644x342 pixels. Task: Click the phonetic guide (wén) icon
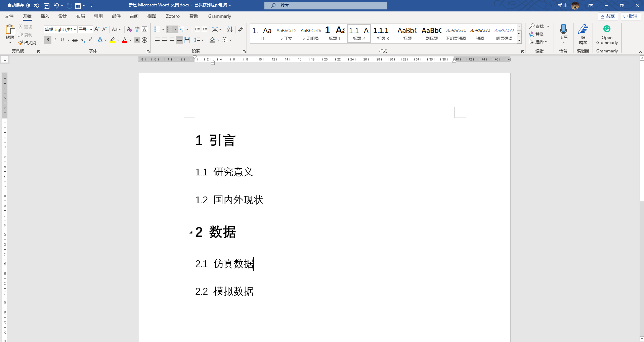(137, 29)
